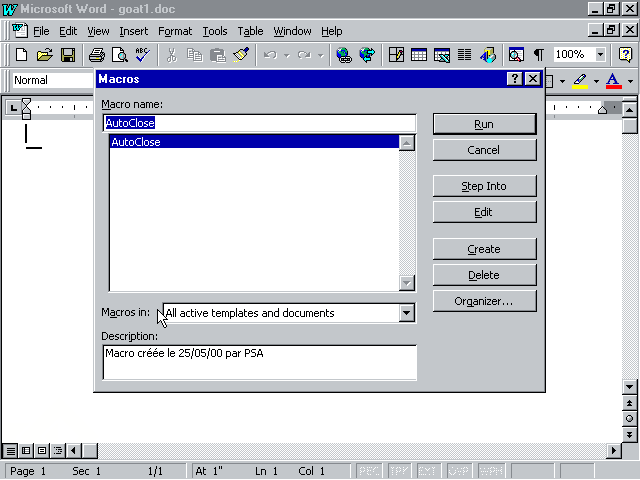Open the Window menu
640x480 pixels.
click(x=292, y=31)
